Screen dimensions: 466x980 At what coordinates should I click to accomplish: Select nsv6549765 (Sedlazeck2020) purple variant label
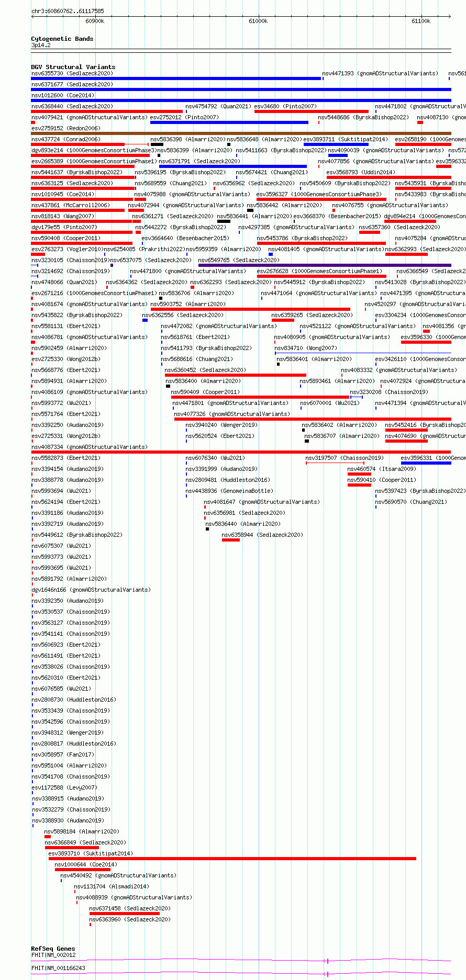[x=239, y=260]
